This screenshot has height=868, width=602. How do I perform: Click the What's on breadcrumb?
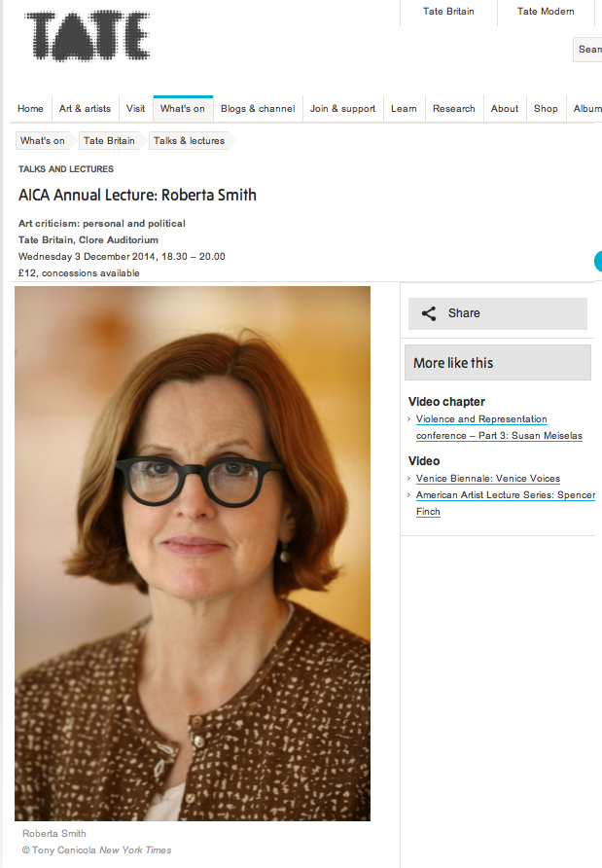[x=43, y=140]
